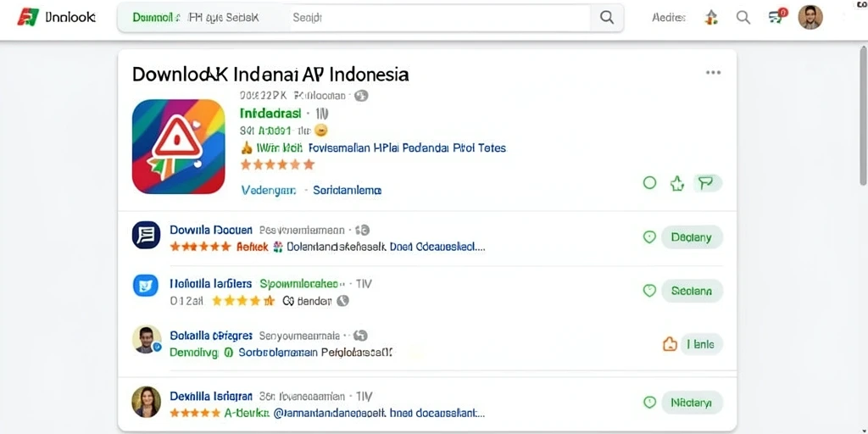Click the Unnlook logo in the header
The height and width of the screenshot is (434, 868).
click(57, 17)
